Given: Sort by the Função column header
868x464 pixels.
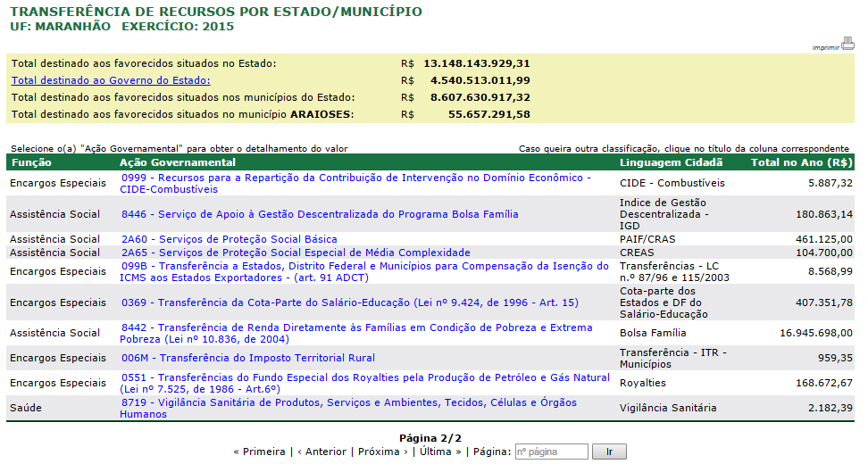Looking at the screenshot, I should click(x=31, y=162).
